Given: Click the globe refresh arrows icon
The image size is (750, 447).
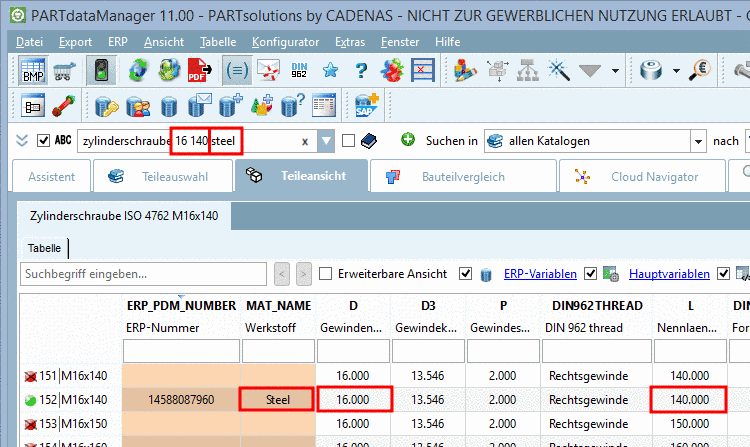Looking at the screenshot, I should click(138, 71).
